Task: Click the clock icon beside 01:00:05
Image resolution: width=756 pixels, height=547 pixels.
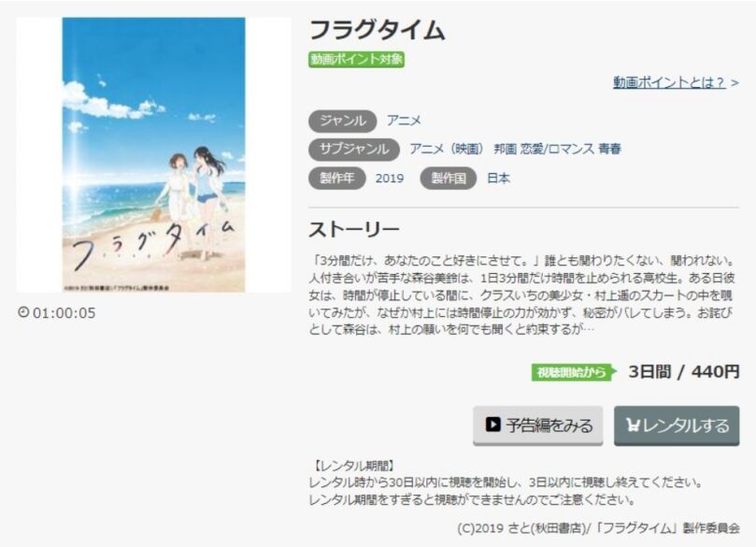Action: coord(23,312)
